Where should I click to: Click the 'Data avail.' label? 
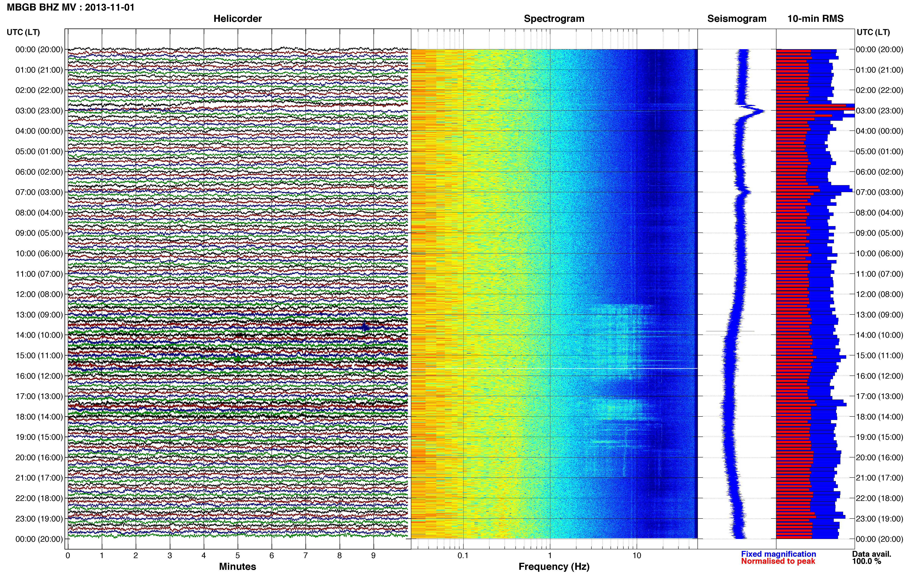(872, 554)
